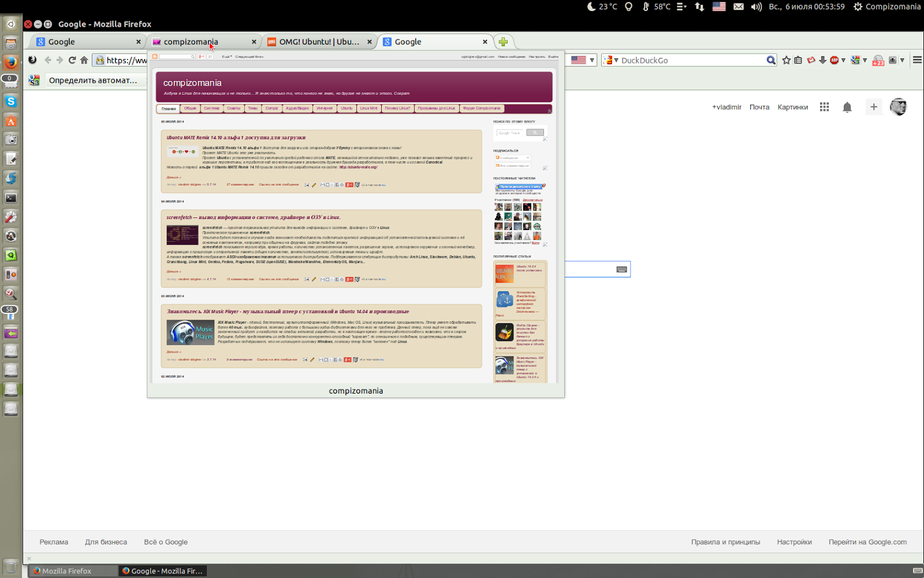924x578 pixels.
Task: Click the Google+ share plus button
Action: [874, 107]
